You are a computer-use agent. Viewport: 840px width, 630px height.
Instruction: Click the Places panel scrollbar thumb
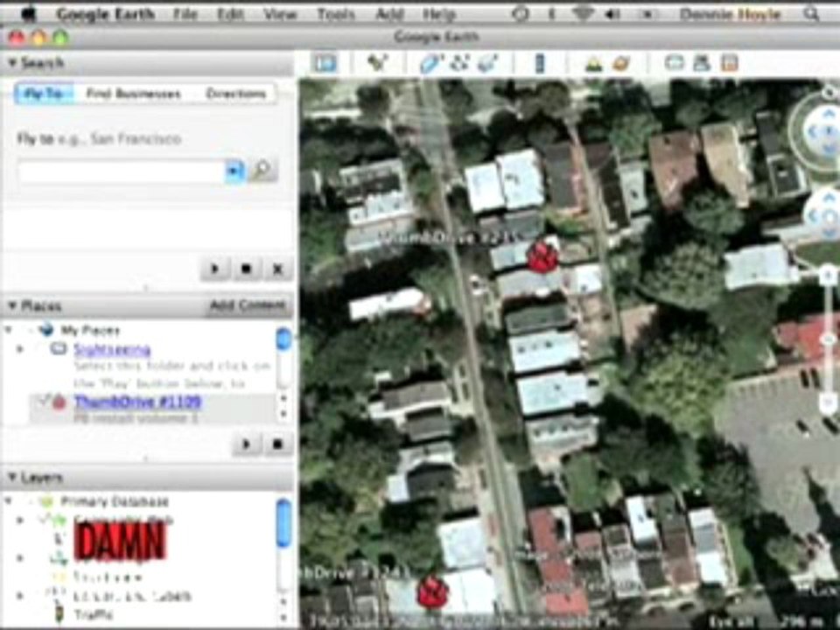click(x=283, y=339)
